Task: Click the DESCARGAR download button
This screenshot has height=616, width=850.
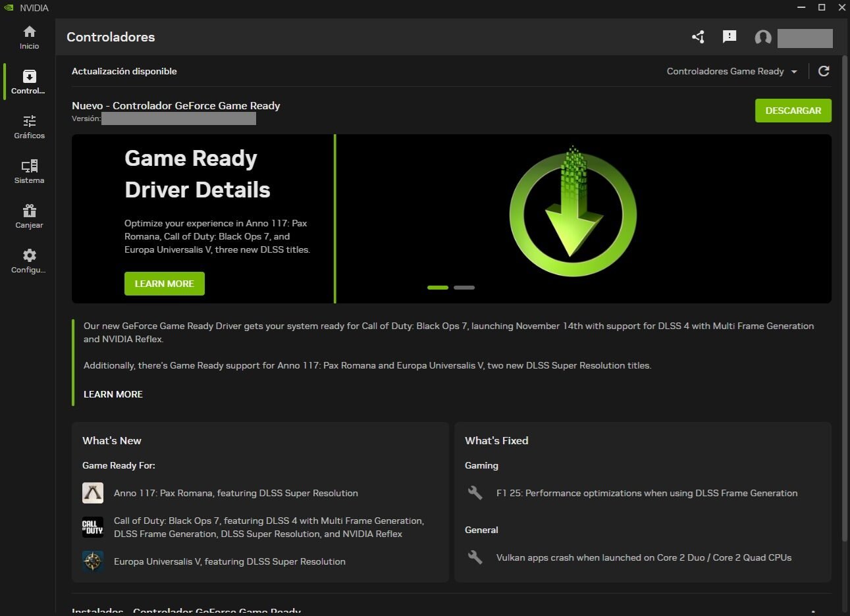Action: point(793,111)
